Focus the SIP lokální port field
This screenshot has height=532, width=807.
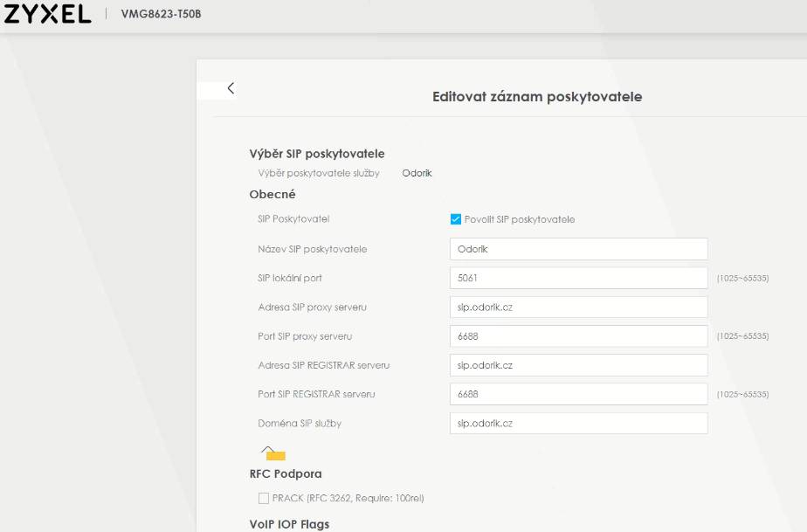point(578,278)
